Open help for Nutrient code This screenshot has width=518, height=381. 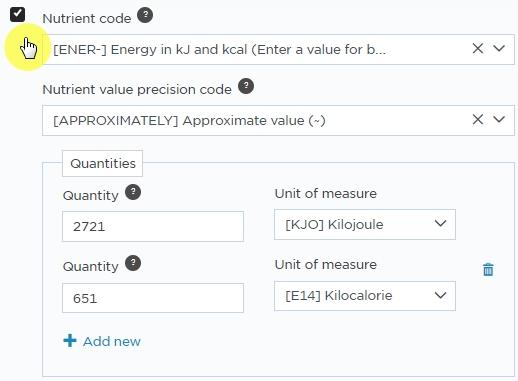(x=145, y=15)
